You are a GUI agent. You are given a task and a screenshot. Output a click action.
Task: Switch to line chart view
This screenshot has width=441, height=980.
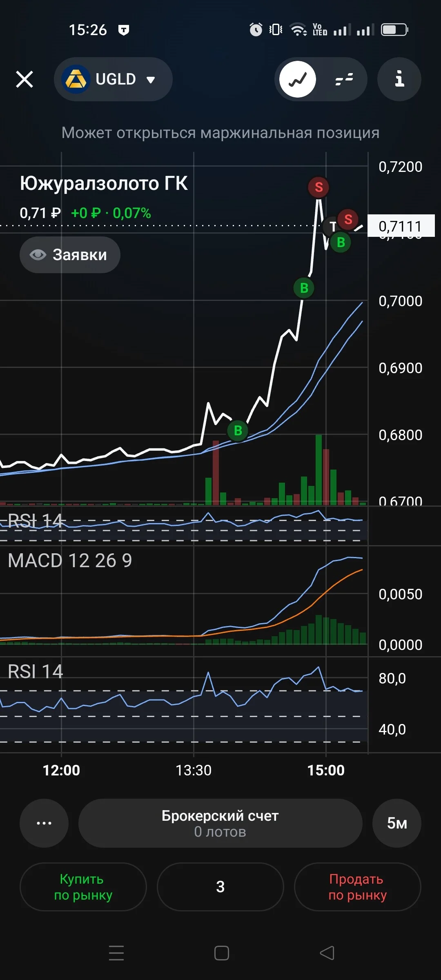click(x=298, y=79)
